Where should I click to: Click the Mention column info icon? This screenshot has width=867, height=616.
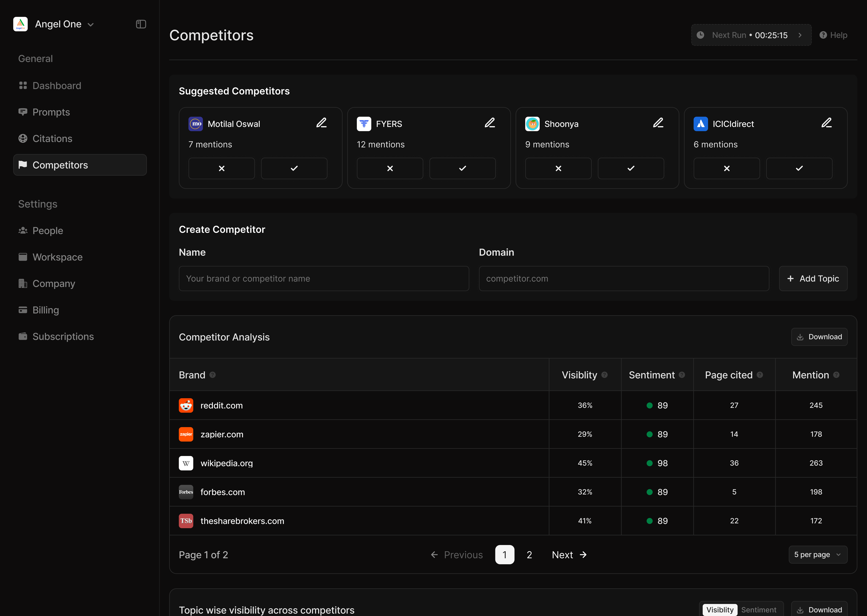click(x=836, y=375)
